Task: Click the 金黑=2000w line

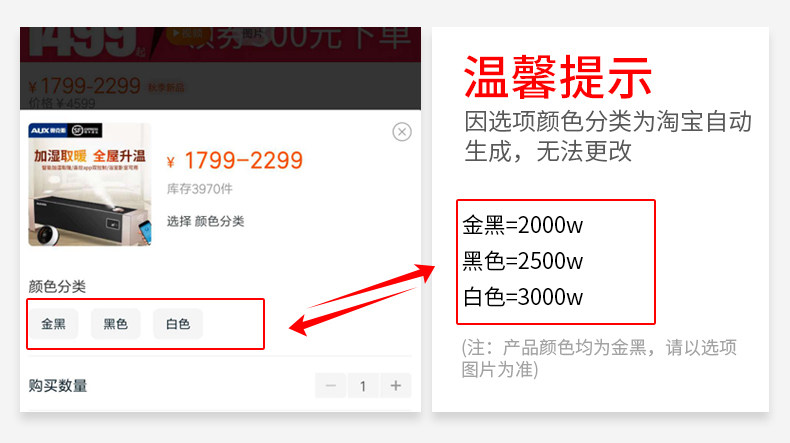Action: [523, 225]
